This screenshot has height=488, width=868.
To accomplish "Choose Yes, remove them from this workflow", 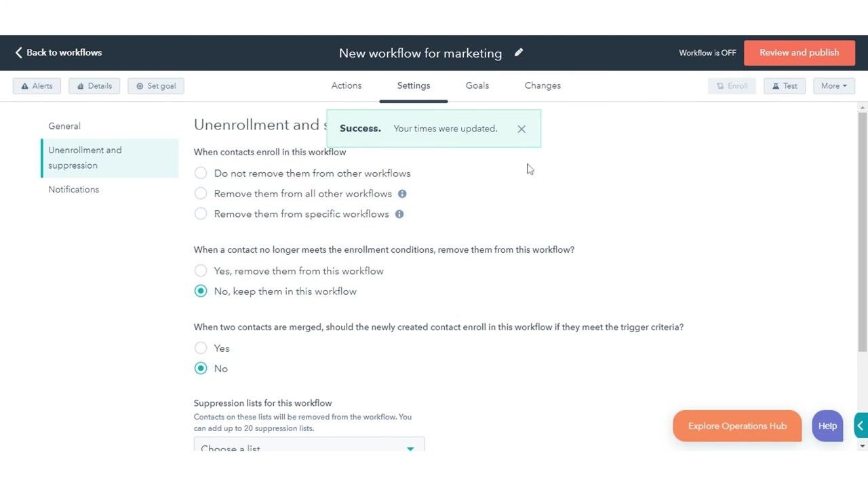I will coord(201,271).
